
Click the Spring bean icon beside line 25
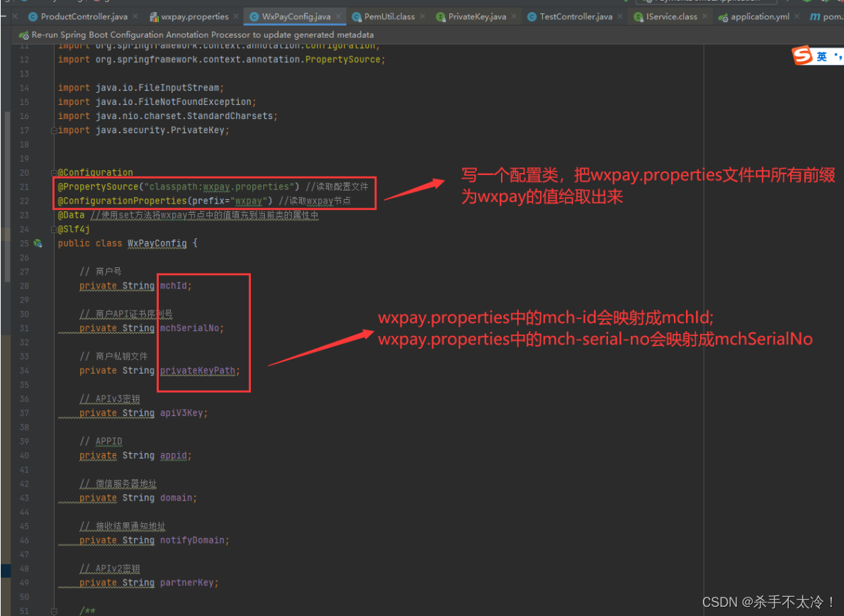[x=38, y=243]
